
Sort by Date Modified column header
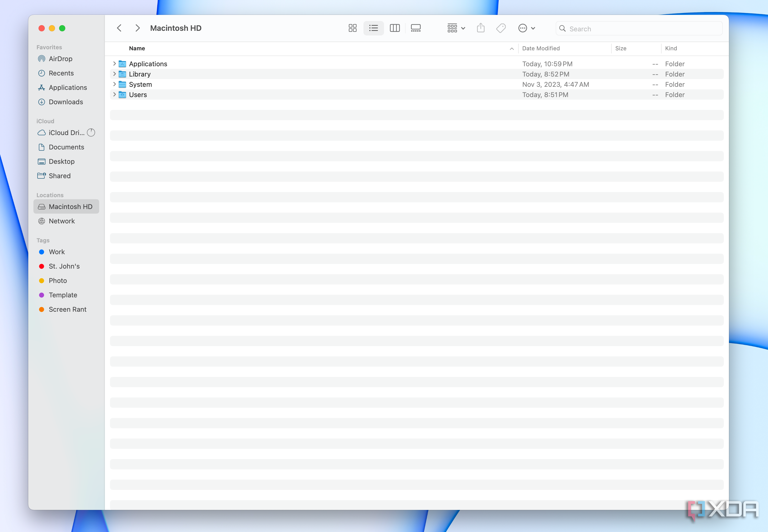541,48
